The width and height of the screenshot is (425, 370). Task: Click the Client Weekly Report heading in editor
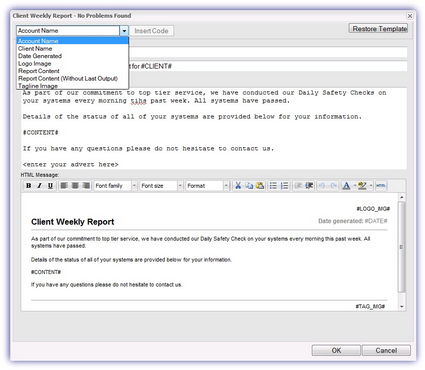click(x=73, y=222)
